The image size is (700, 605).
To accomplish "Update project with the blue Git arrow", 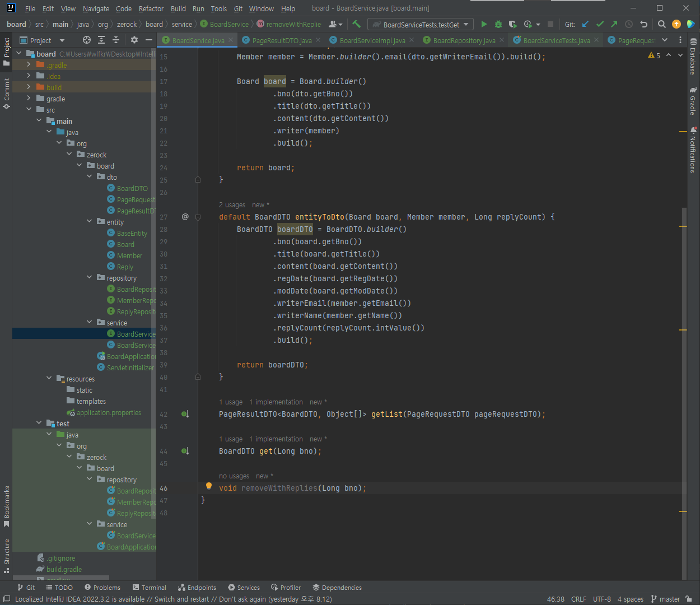I will [x=585, y=24].
